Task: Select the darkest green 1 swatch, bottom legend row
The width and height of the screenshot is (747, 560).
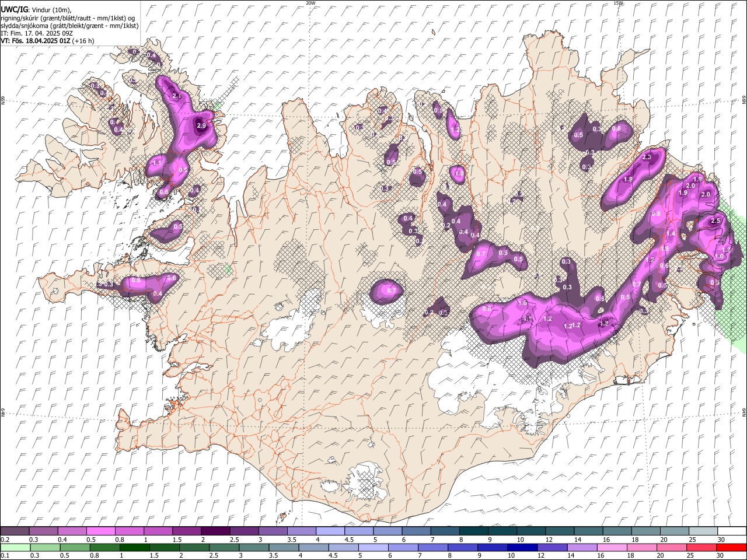Action: pyautogui.click(x=135, y=548)
